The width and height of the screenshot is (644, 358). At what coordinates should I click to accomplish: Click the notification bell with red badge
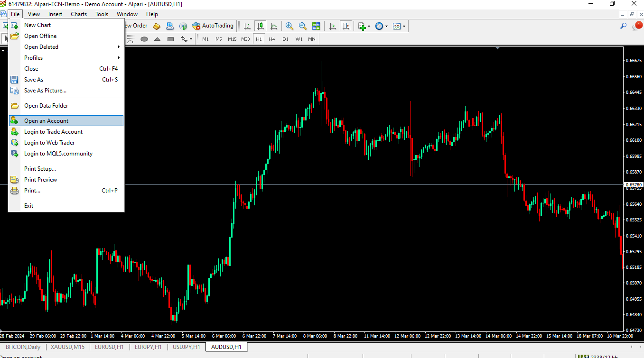637,26
